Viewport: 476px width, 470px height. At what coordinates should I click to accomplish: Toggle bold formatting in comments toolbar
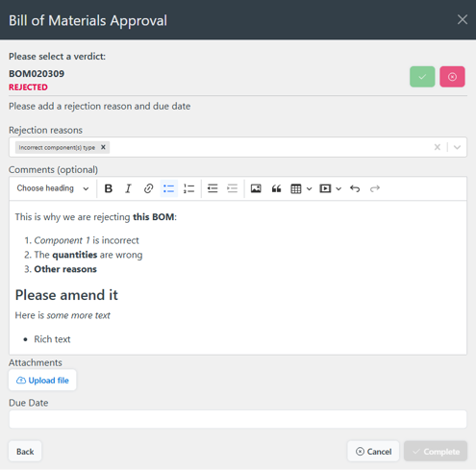(x=109, y=188)
